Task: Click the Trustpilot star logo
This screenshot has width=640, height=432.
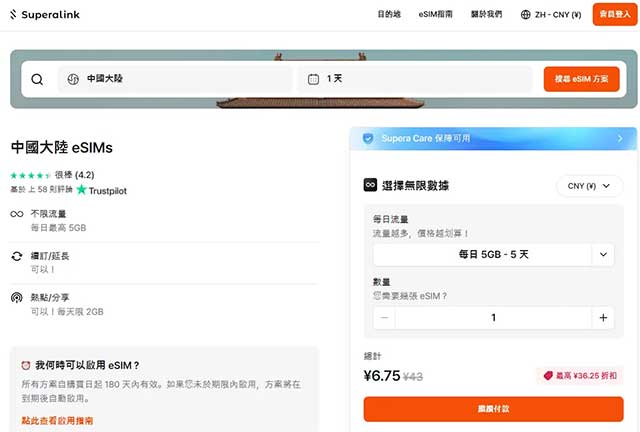Action: pos(82,189)
